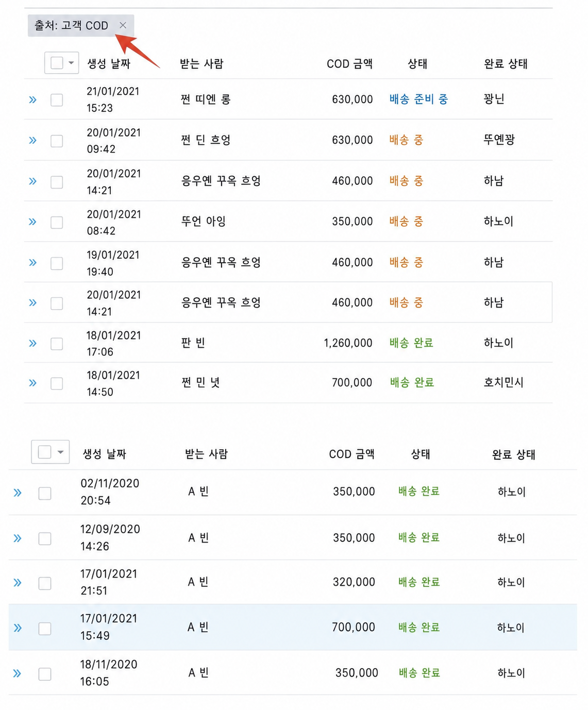Expand the 18/11/2020 16:05 order row
The width and height of the screenshot is (588, 710).
tap(18, 673)
